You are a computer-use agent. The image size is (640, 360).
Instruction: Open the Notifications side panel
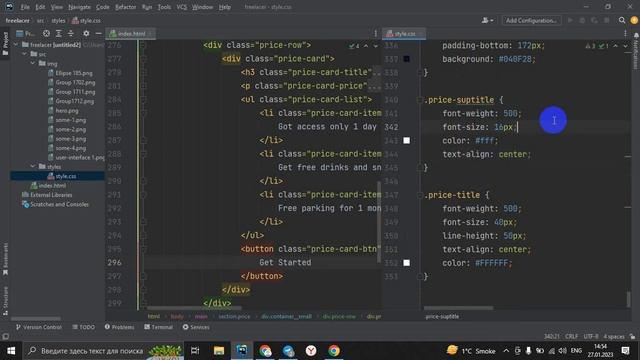point(636,51)
